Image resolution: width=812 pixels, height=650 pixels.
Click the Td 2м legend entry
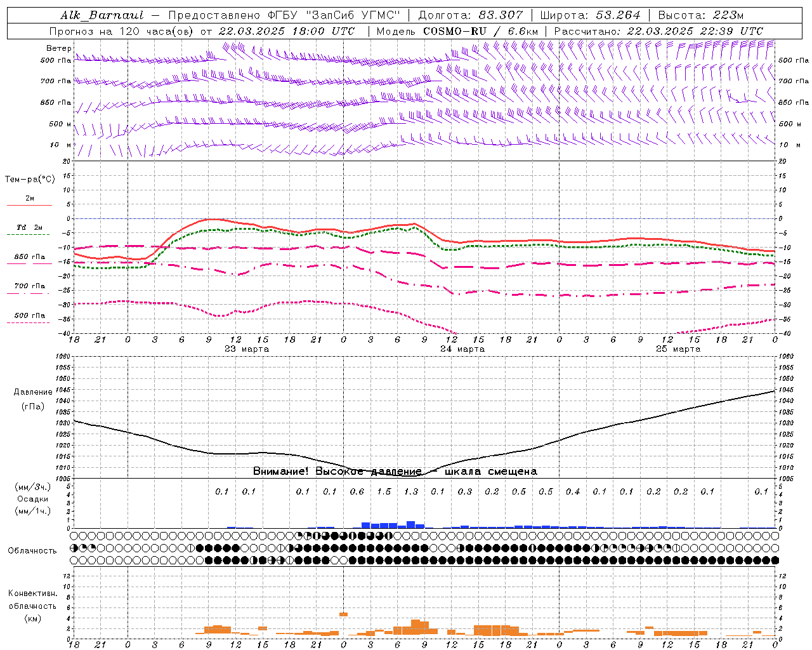tap(29, 227)
